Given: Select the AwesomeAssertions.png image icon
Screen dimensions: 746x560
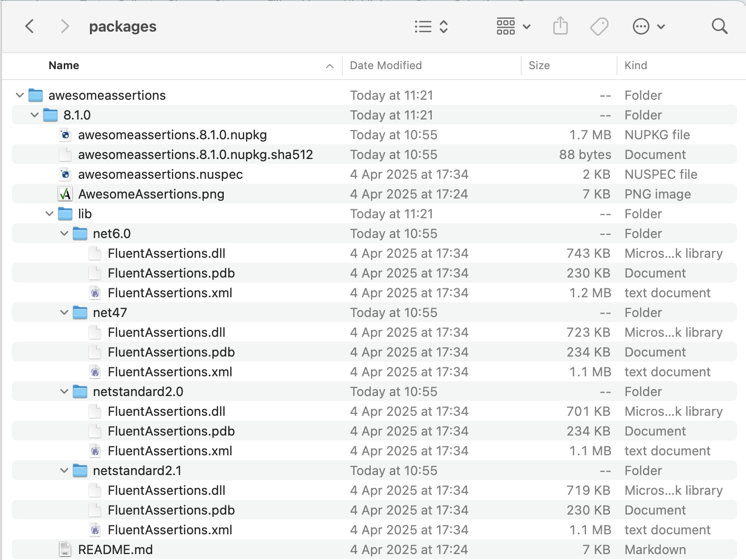Looking at the screenshot, I should point(65,194).
